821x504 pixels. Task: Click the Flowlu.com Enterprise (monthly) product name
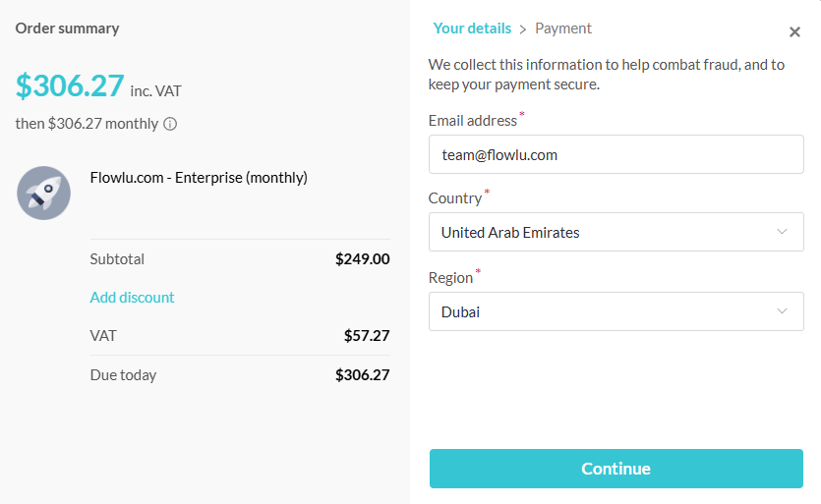tap(199, 178)
